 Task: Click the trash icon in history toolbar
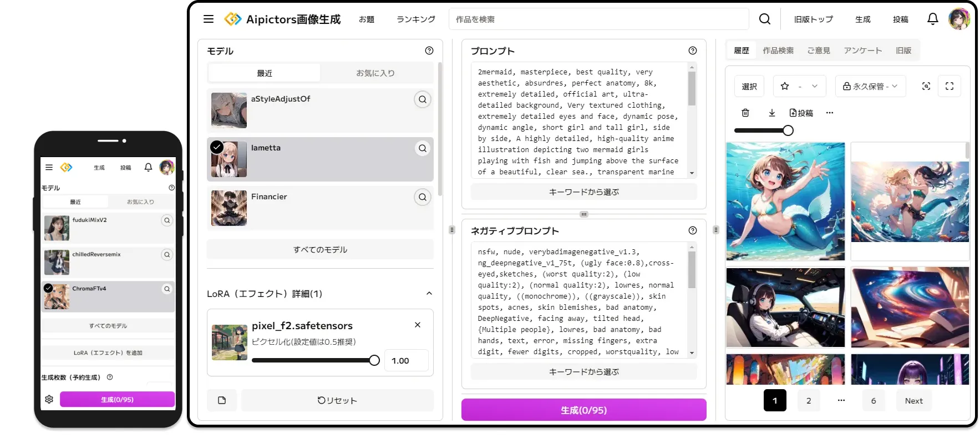(745, 113)
